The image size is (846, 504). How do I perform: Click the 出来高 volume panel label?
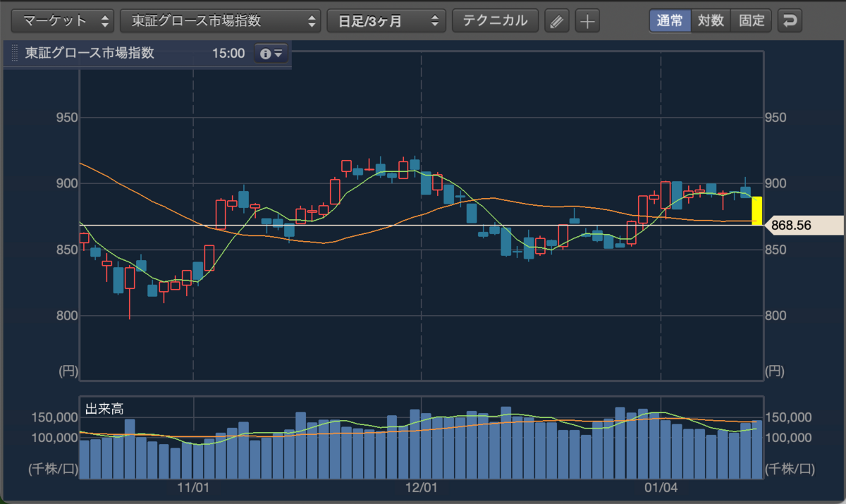coord(105,408)
